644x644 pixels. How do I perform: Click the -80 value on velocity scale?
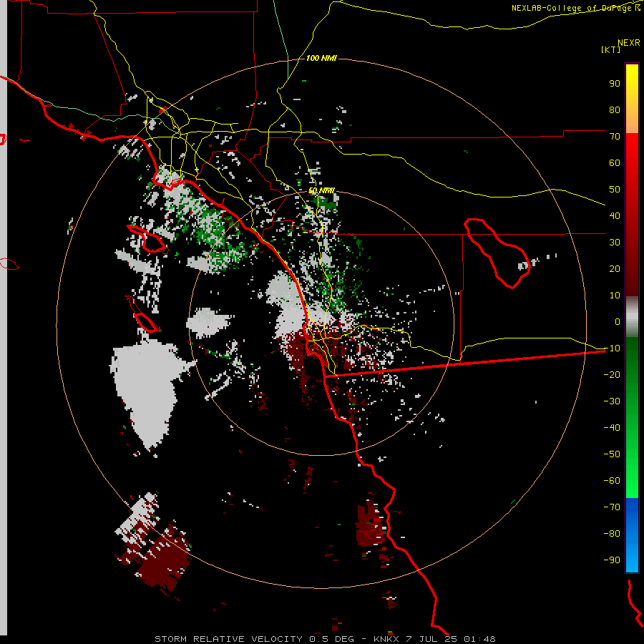pos(612,534)
